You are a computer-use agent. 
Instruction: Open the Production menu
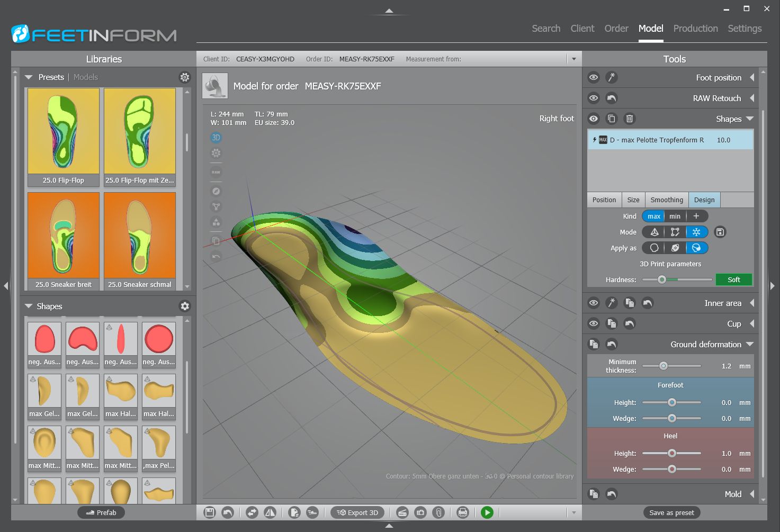(x=695, y=29)
